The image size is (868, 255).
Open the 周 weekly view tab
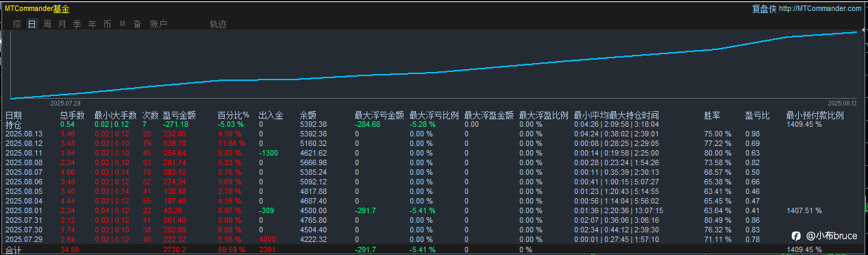[47, 24]
